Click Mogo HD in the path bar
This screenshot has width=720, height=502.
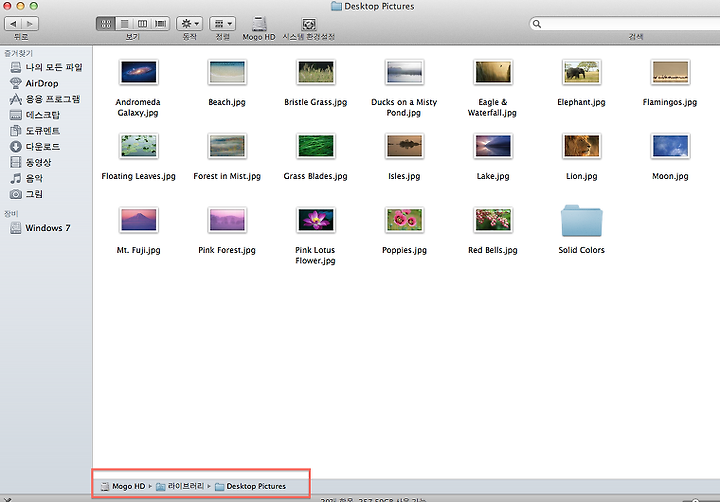tap(123, 486)
